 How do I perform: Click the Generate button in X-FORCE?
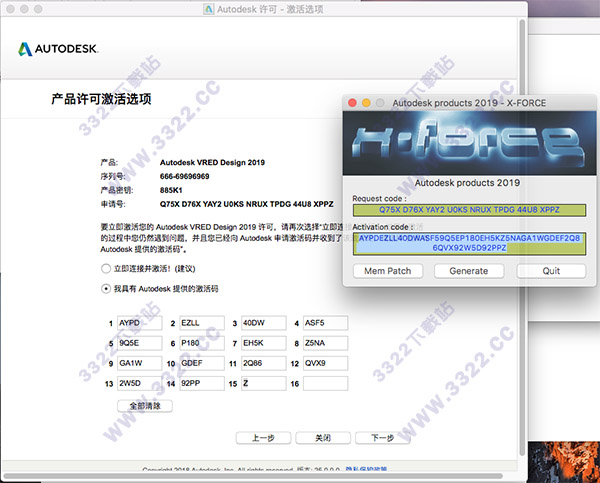tap(469, 271)
